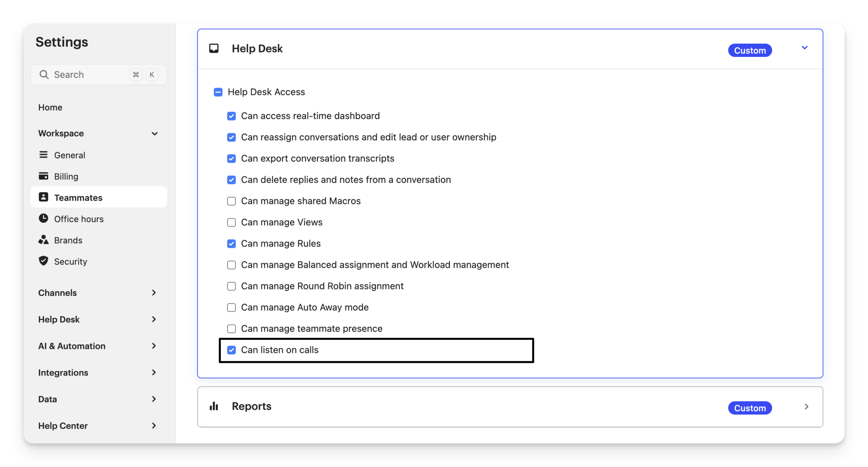The width and height of the screenshot is (868, 467).
Task: Enable Can manage shared Macros checkbox
Action: coord(231,201)
